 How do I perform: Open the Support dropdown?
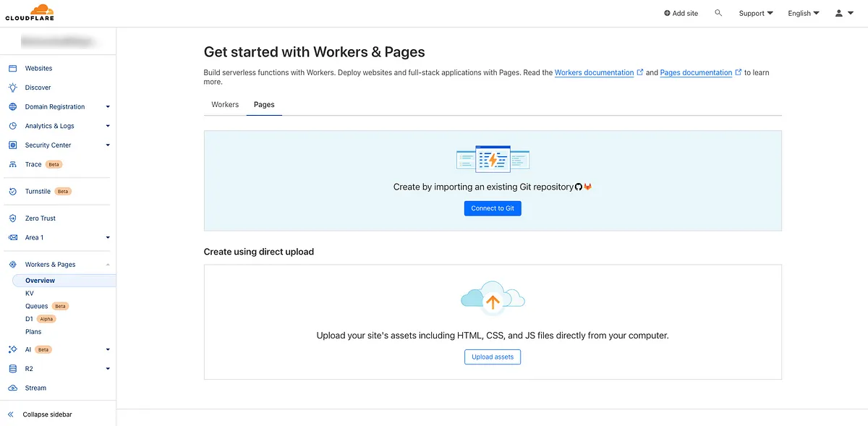click(756, 13)
